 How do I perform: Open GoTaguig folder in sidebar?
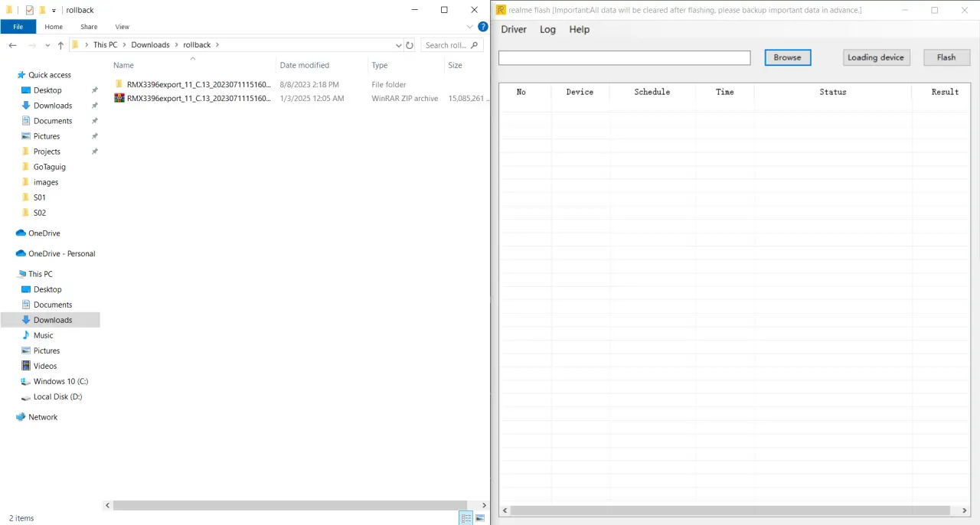coord(50,167)
